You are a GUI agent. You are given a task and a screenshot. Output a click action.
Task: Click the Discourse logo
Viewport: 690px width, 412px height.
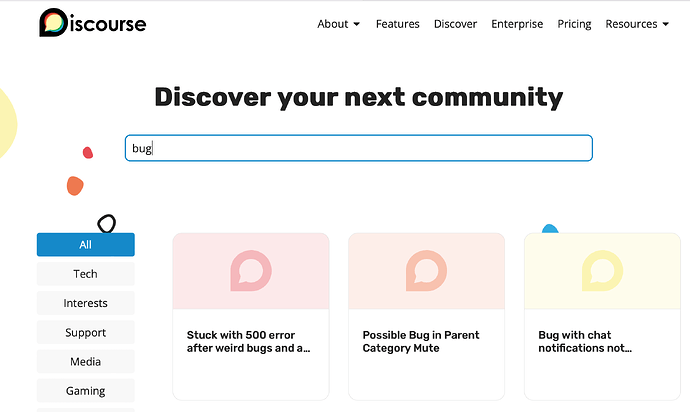coord(92,22)
